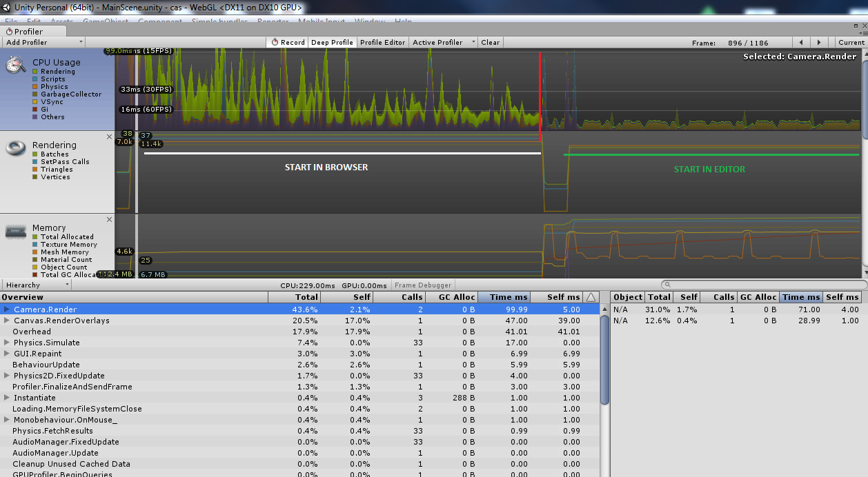Open the Add Profiler dropdown

click(x=43, y=42)
